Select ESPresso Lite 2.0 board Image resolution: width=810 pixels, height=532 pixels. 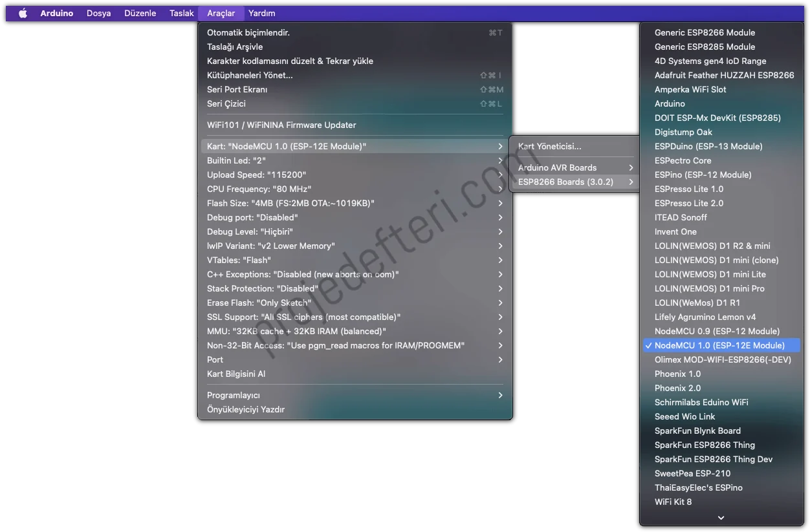tap(721, 203)
